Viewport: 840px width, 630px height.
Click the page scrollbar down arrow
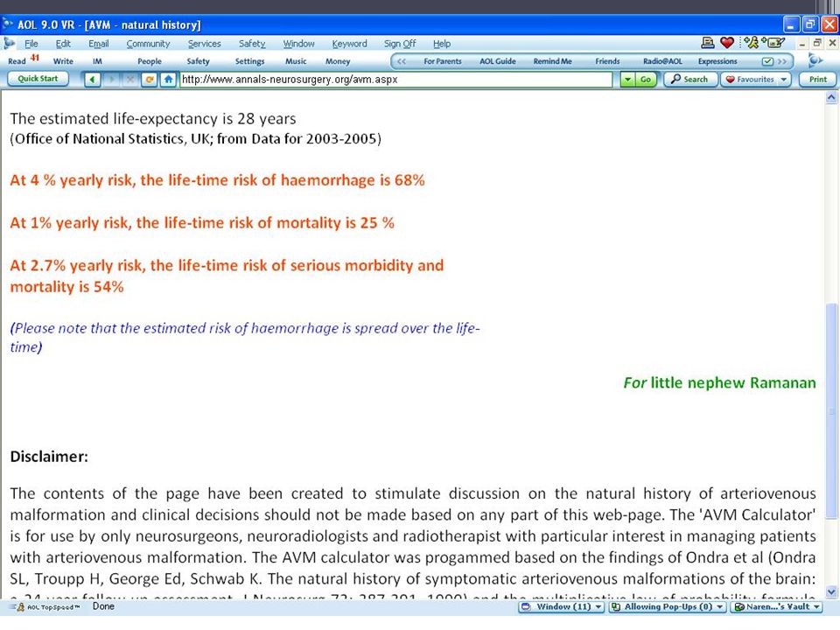[x=831, y=592]
